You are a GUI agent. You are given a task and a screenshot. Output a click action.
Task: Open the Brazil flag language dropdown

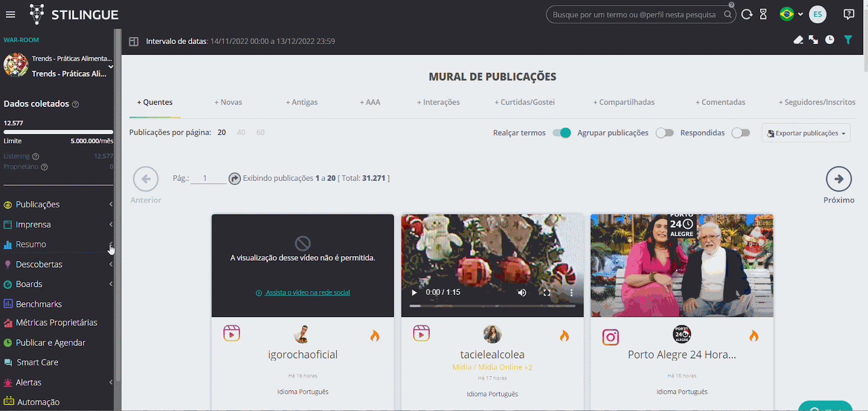(790, 15)
